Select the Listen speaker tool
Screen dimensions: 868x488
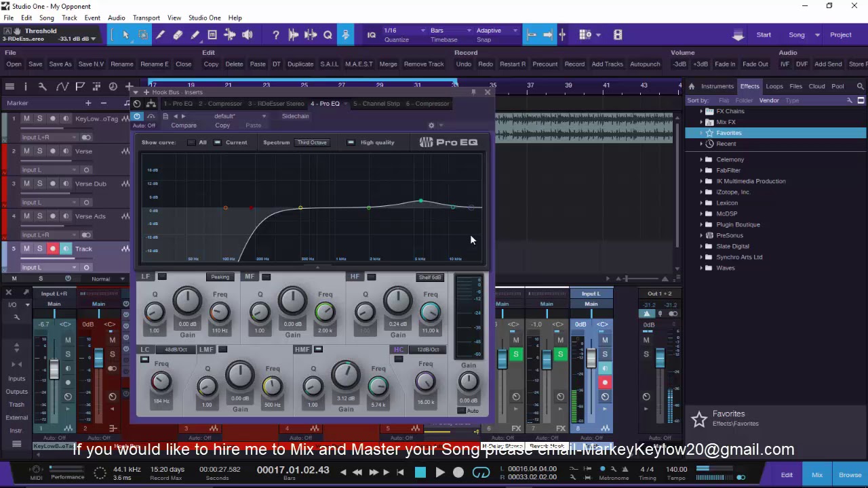click(248, 35)
